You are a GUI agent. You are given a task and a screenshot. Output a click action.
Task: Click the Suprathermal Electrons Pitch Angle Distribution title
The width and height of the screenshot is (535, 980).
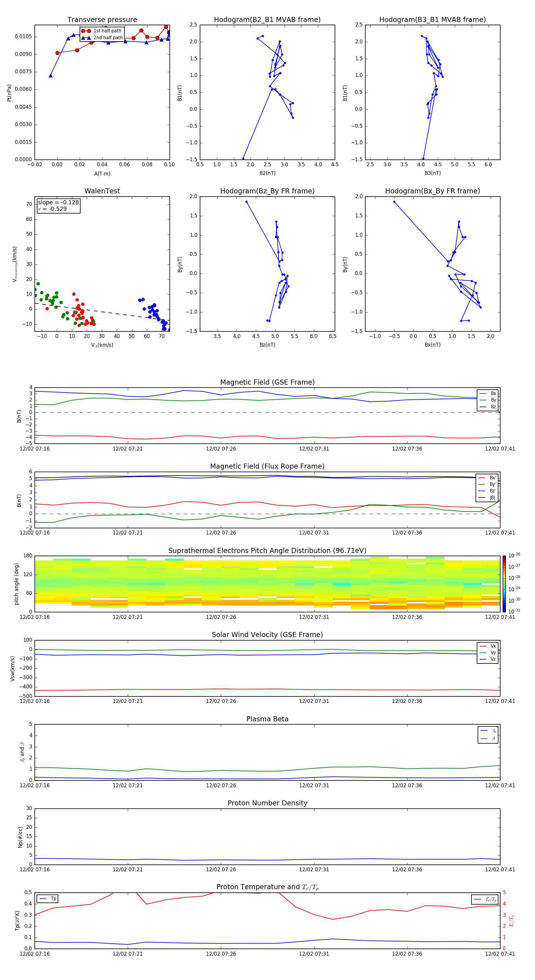click(267, 551)
